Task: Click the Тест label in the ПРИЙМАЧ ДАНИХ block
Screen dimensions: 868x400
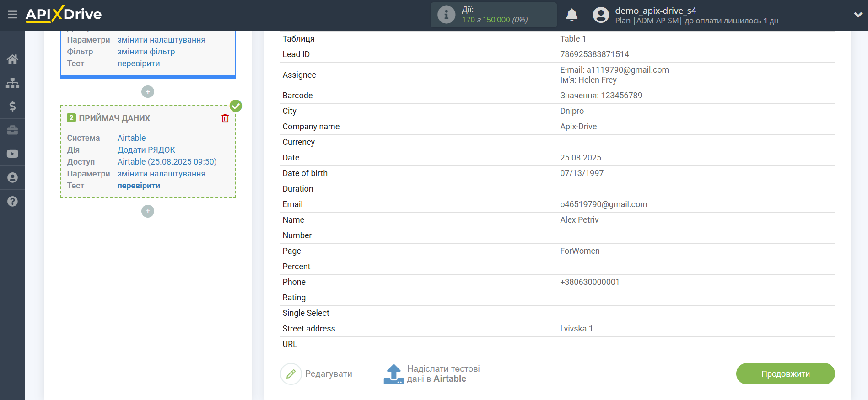Action: coord(75,186)
